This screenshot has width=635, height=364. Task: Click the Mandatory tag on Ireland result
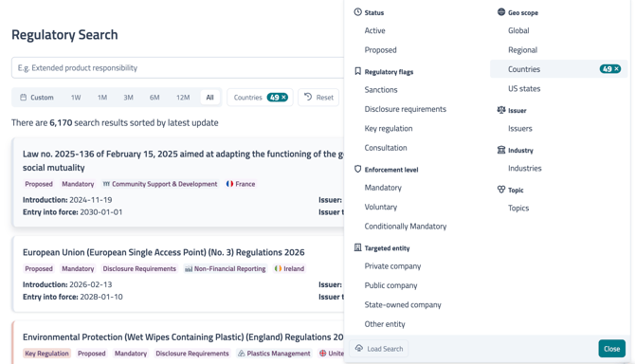point(78,268)
